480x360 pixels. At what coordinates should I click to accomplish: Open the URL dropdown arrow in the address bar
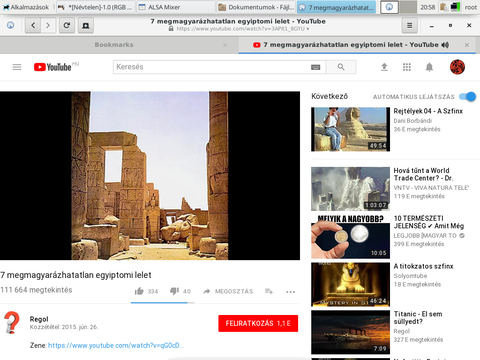click(x=308, y=29)
